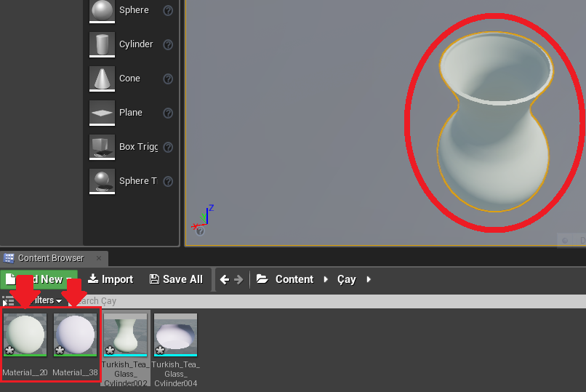The width and height of the screenshot is (586, 392).
Task: Open help for Box Trigger
Action: (x=168, y=147)
